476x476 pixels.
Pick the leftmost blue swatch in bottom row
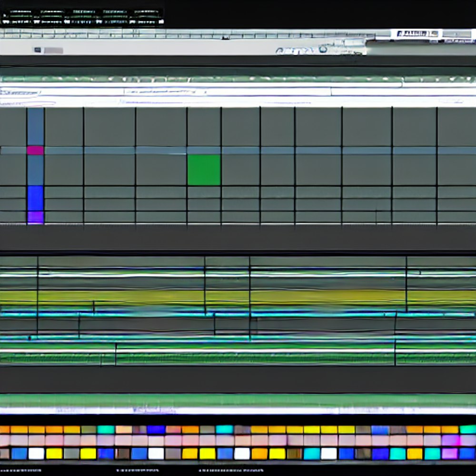pos(19,454)
